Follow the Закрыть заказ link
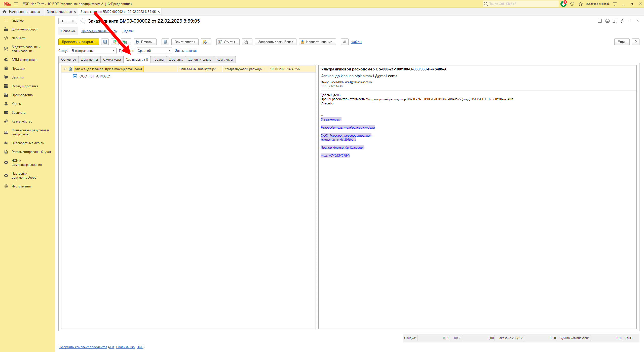 pyautogui.click(x=186, y=51)
